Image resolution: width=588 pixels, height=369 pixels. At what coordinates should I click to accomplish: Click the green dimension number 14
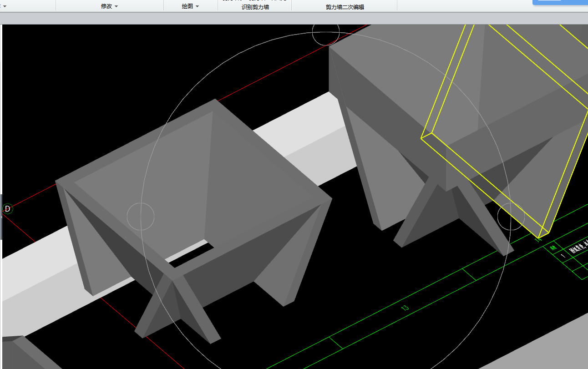tap(538, 238)
